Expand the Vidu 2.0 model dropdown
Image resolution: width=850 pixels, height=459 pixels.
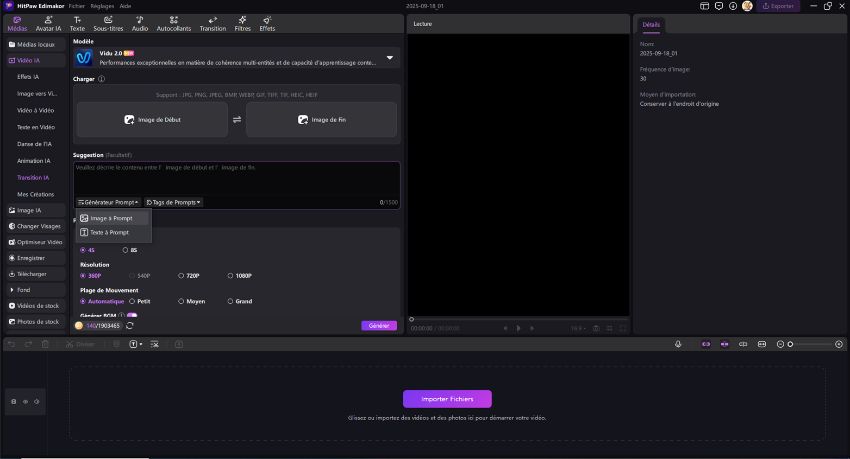(x=390, y=57)
